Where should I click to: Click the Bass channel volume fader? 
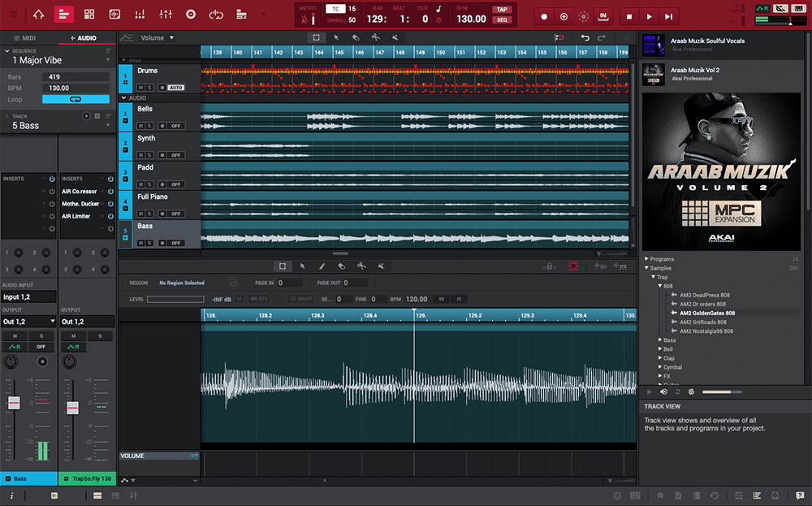click(x=13, y=403)
